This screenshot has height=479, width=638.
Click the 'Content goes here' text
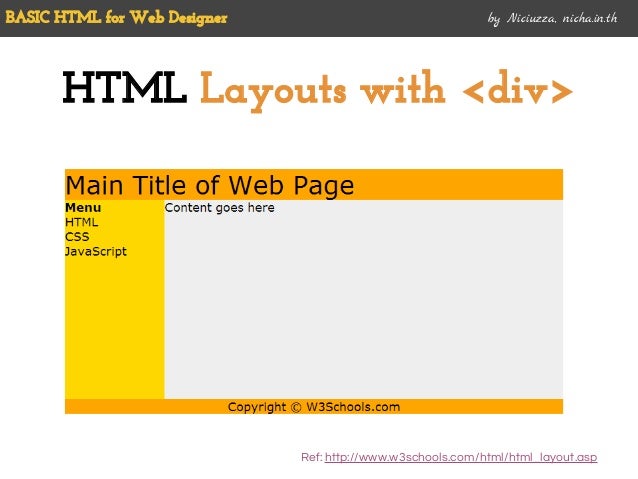coord(220,208)
